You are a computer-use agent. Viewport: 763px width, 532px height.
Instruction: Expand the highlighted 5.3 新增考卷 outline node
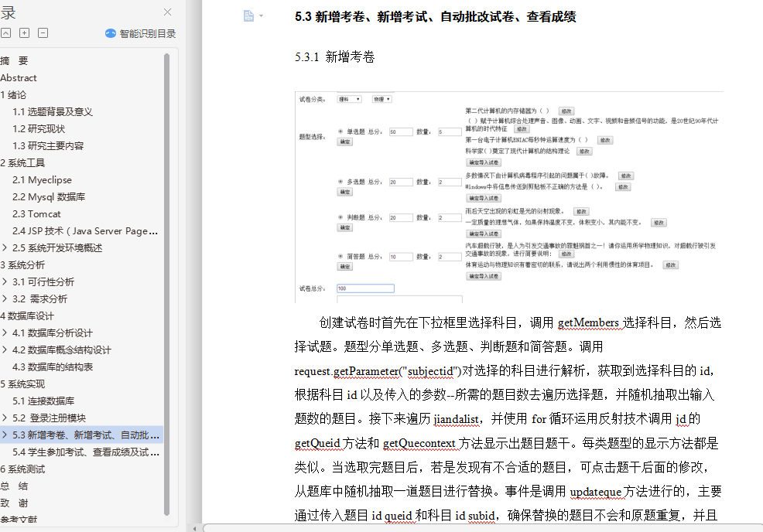5,435
